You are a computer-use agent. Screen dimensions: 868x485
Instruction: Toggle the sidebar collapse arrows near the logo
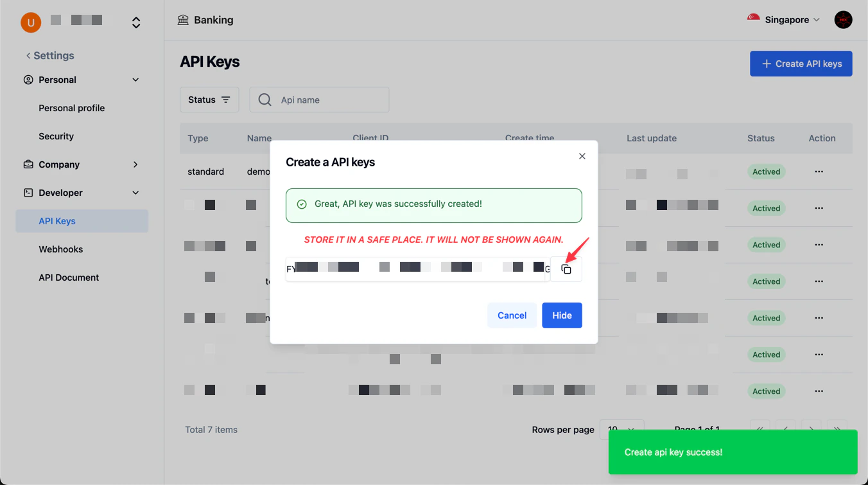[x=136, y=22]
